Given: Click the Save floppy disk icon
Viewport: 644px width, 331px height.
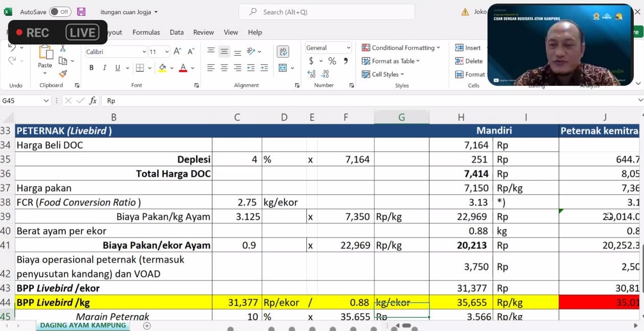Looking at the screenshot, I should pyautogui.click(x=81, y=12).
